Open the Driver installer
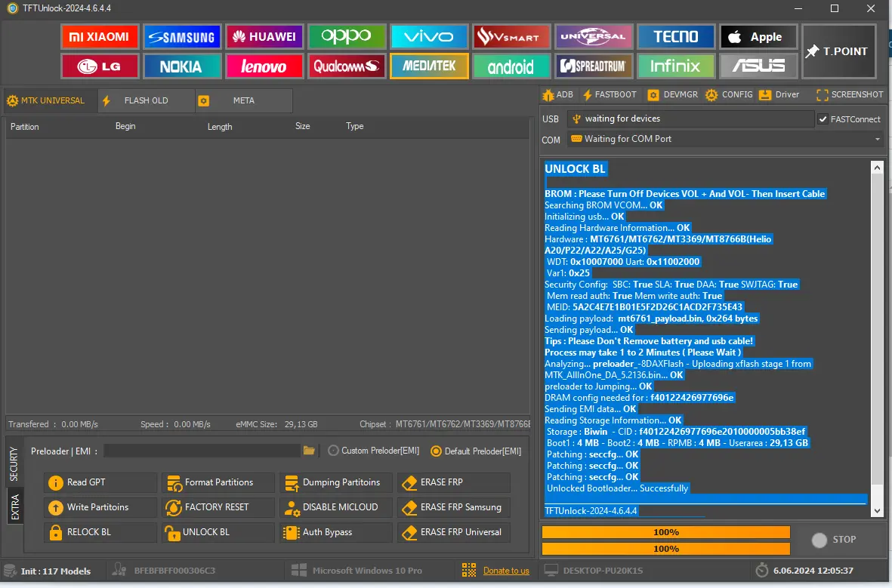892x588 pixels. (779, 95)
